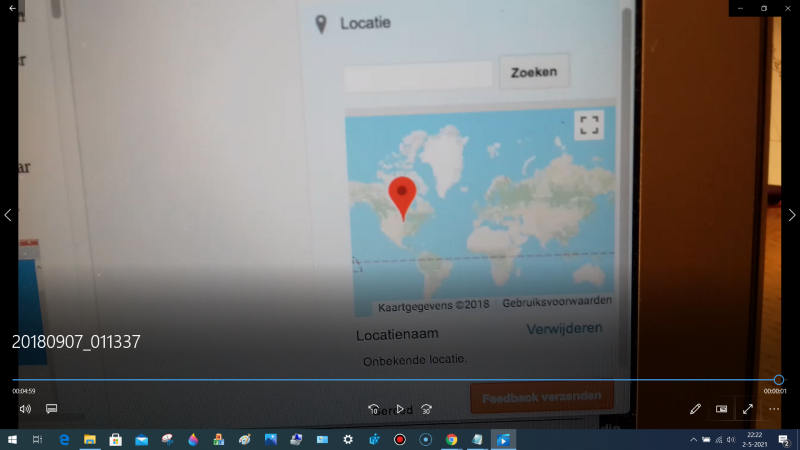Launch Microsoft Edge from the taskbar
The image size is (800, 450).
[x=64, y=439]
